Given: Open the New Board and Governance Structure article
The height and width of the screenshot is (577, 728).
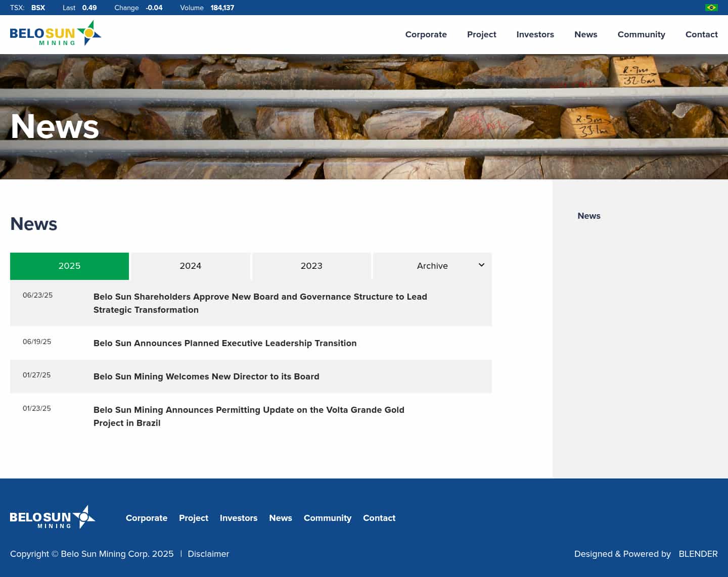Looking at the screenshot, I should (x=260, y=303).
